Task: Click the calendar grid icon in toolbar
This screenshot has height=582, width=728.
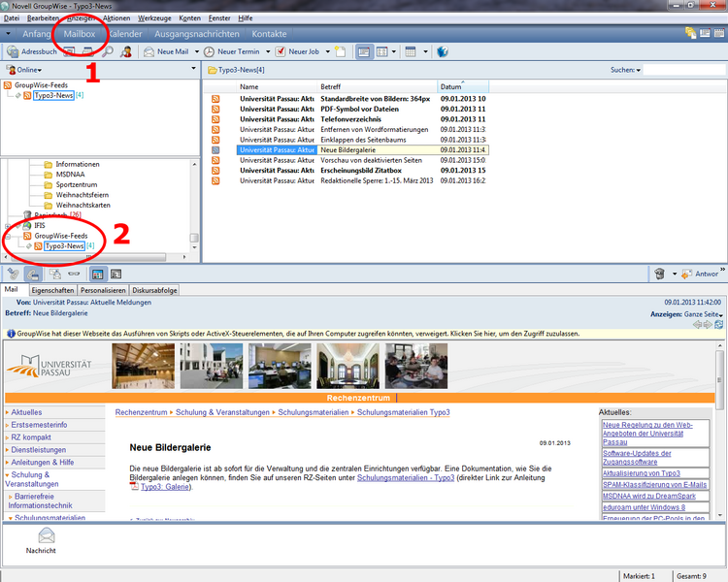Action: click(x=410, y=51)
